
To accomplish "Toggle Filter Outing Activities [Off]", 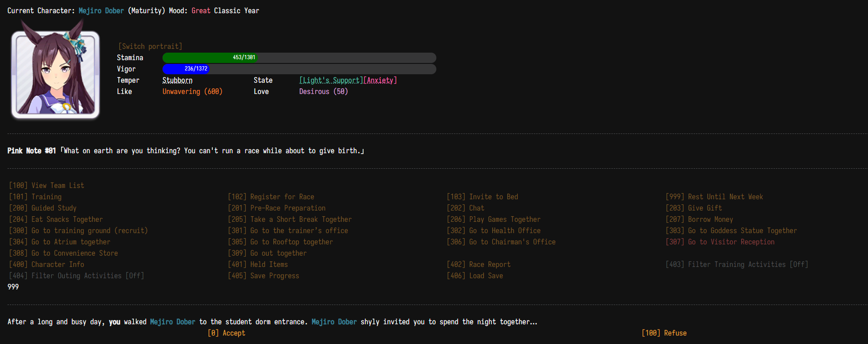I will (77, 276).
